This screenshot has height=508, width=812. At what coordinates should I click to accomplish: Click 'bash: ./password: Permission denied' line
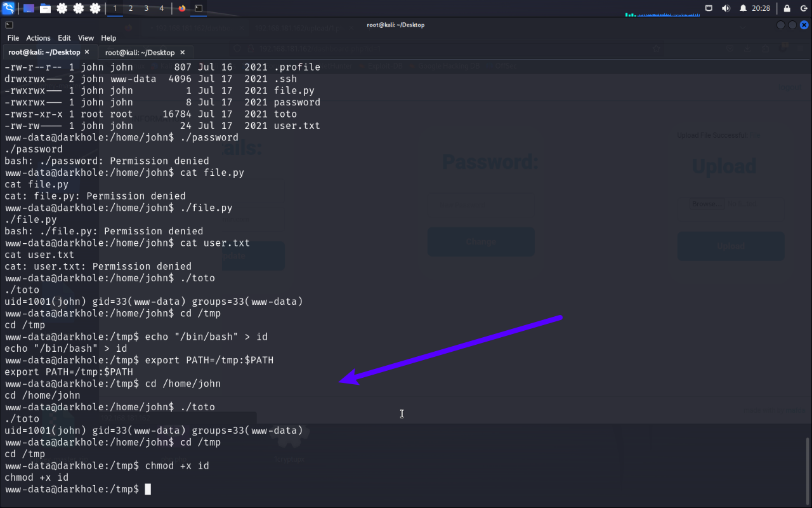pos(107,161)
